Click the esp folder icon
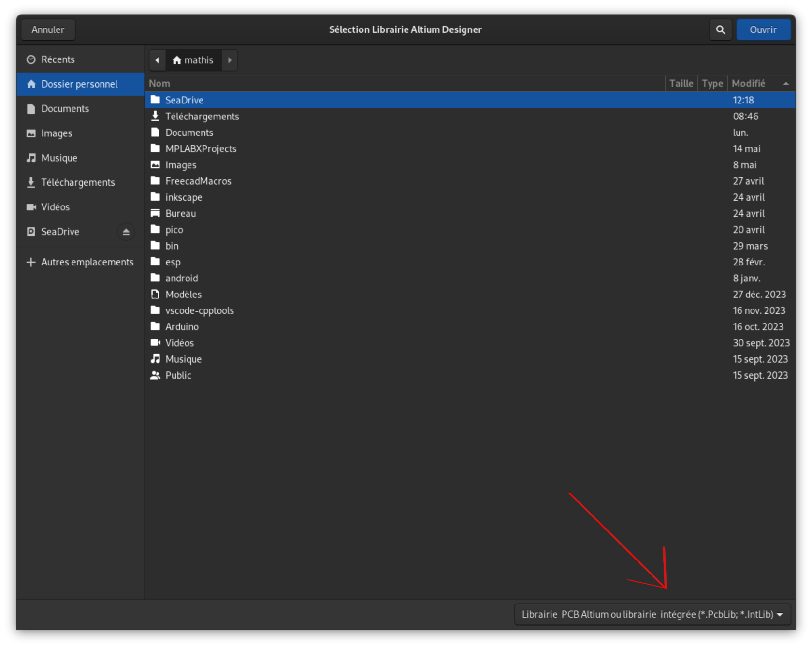Viewport: 812px width, 648px height. [x=155, y=262]
